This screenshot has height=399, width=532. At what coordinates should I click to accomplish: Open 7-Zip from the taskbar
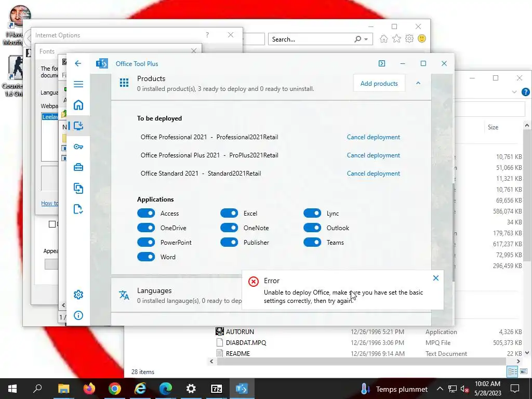click(217, 389)
